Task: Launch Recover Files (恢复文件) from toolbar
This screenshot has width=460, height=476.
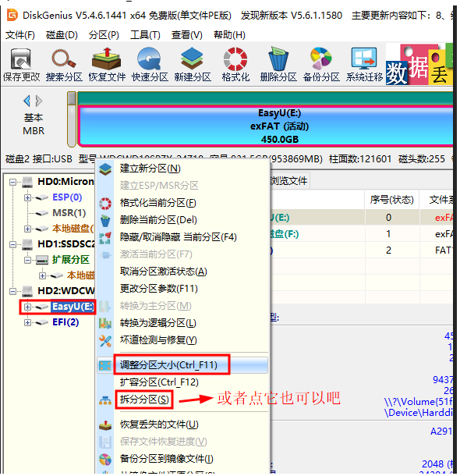Action: [x=107, y=65]
